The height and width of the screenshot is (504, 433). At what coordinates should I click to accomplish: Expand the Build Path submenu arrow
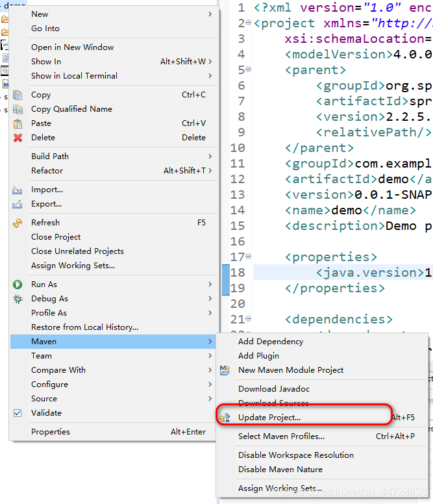pyautogui.click(x=210, y=157)
